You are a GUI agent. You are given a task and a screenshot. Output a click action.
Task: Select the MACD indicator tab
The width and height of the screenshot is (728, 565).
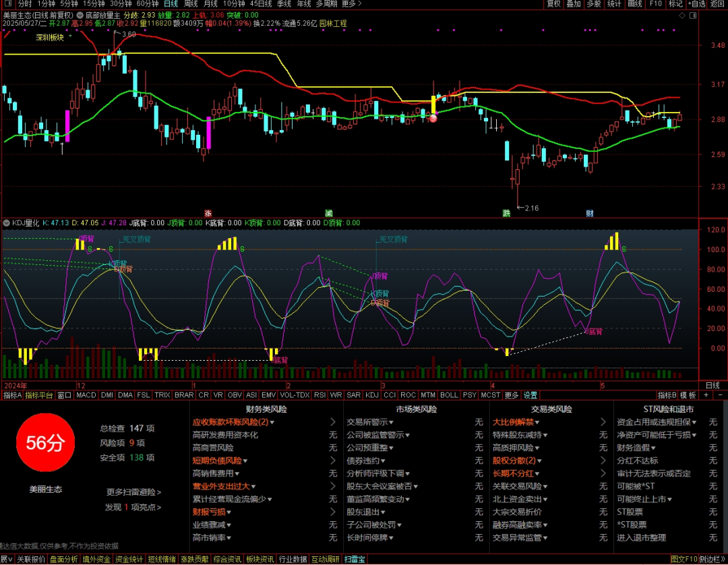coord(86,395)
